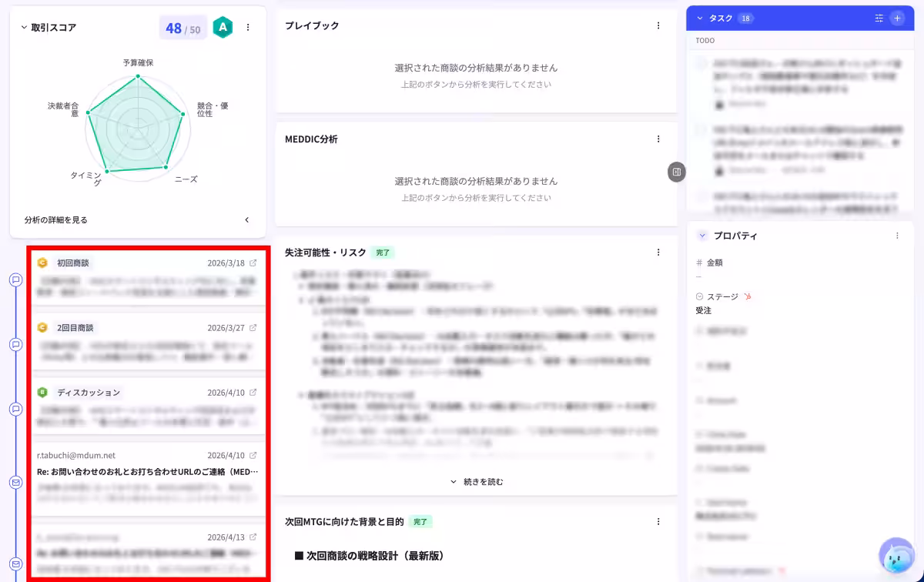The height and width of the screenshot is (582, 924).
Task: Open the task filter settings icon
Action: (879, 18)
